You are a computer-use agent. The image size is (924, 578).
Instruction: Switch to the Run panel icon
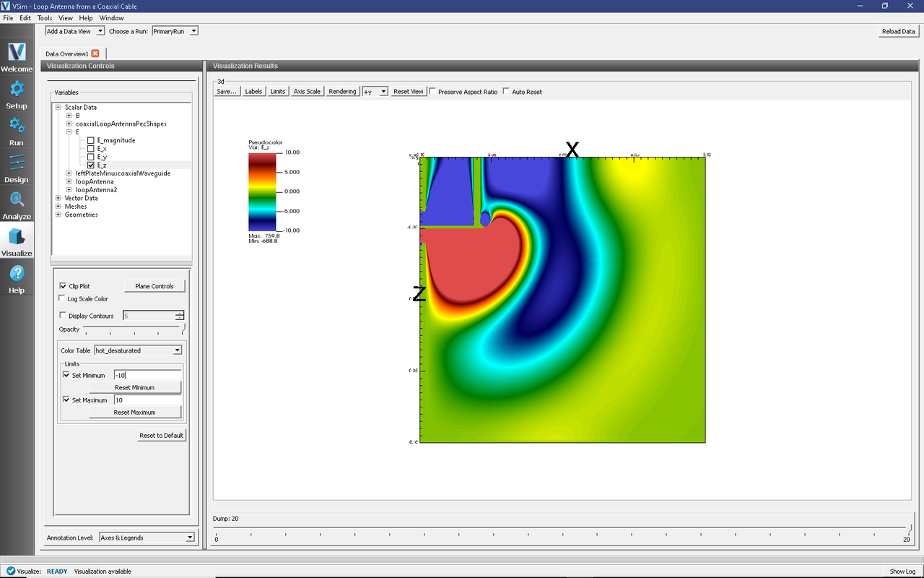(x=17, y=131)
